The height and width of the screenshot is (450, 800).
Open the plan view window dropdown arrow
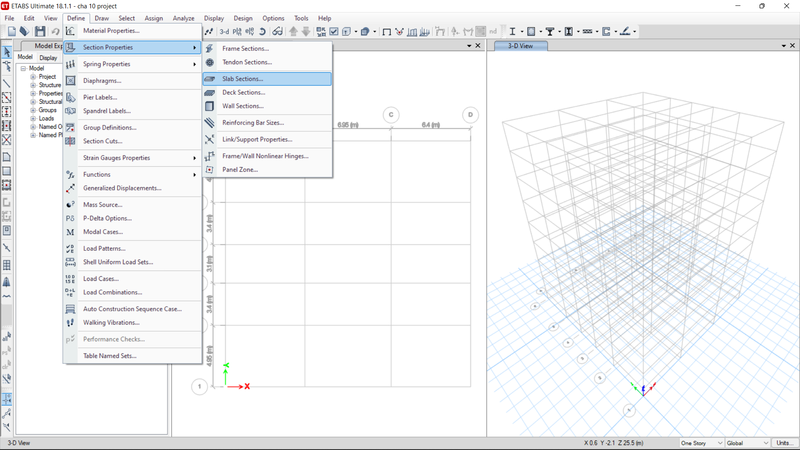[x=469, y=46]
